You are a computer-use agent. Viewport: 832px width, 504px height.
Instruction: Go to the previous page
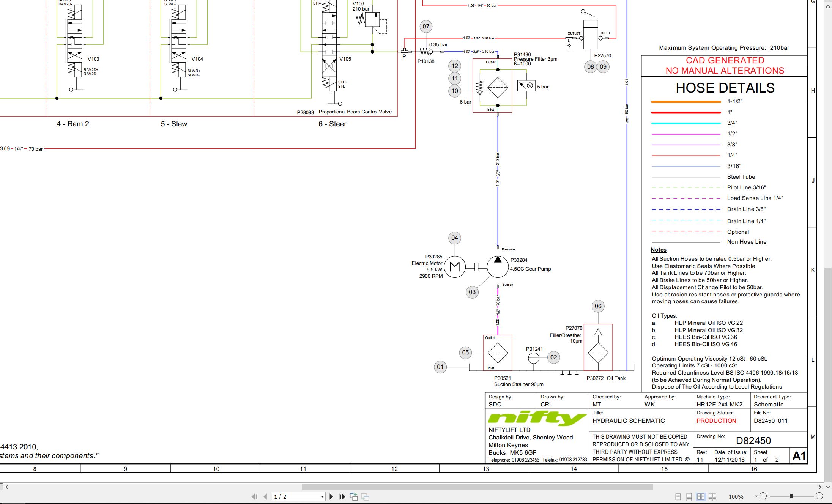click(265, 496)
